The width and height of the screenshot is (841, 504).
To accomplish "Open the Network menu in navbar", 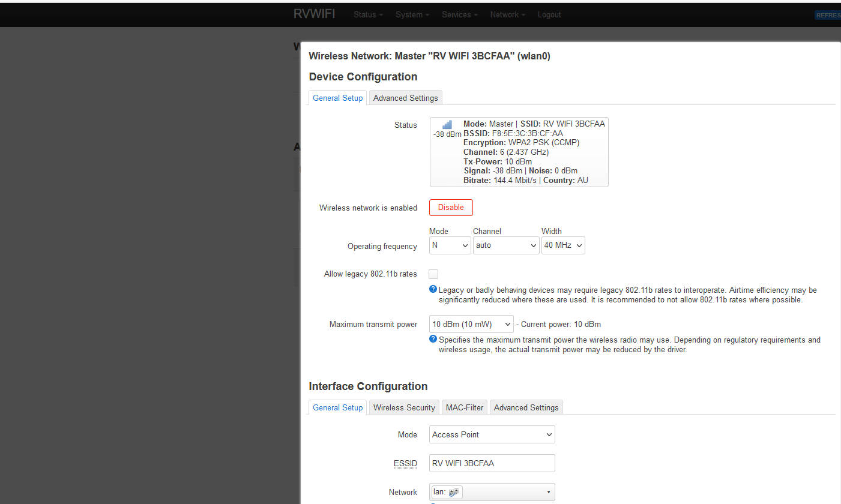I will (507, 15).
